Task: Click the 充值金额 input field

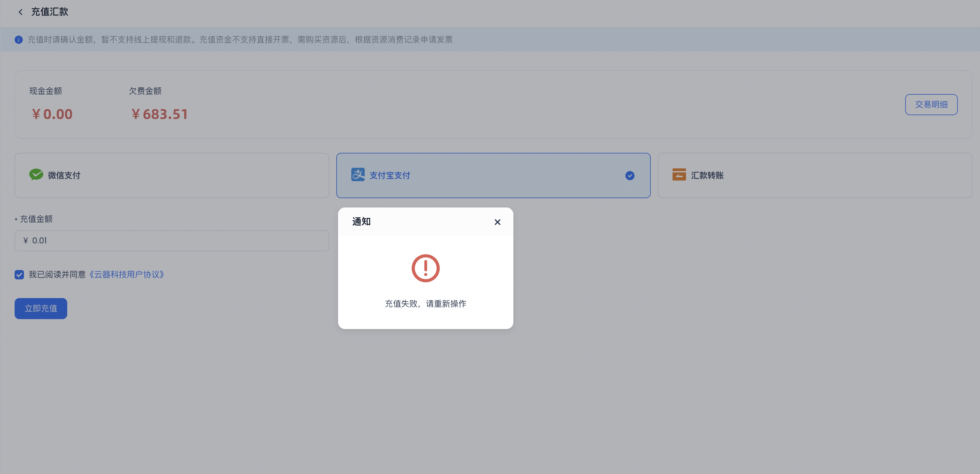Action: click(172, 241)
